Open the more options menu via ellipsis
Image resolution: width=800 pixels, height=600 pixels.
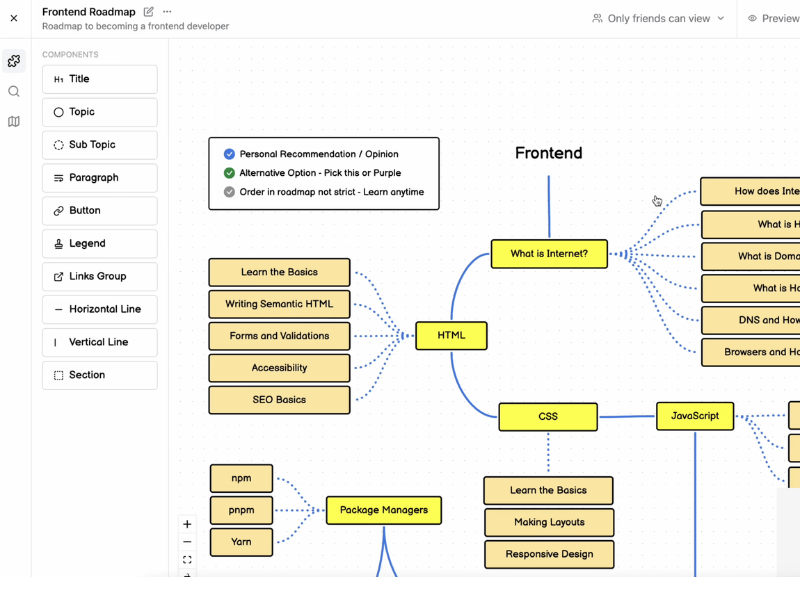pos(167,11)
